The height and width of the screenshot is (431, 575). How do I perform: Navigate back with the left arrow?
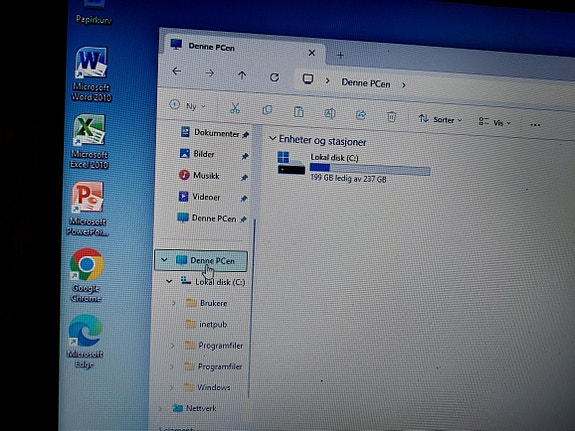(x=177, y=71)
